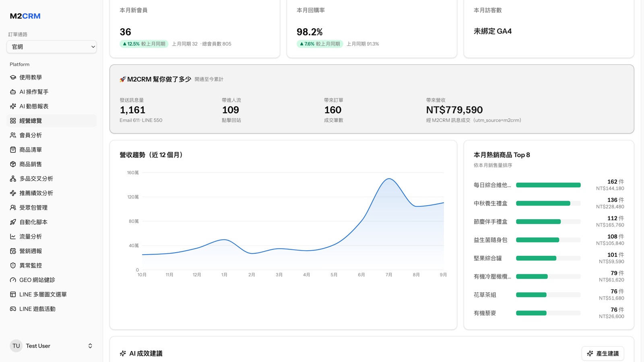Image resolution: width=644 pixels, height=362 pixels.
Task: Click the 流量分析 line chart icon
Action: click(13, 237)
